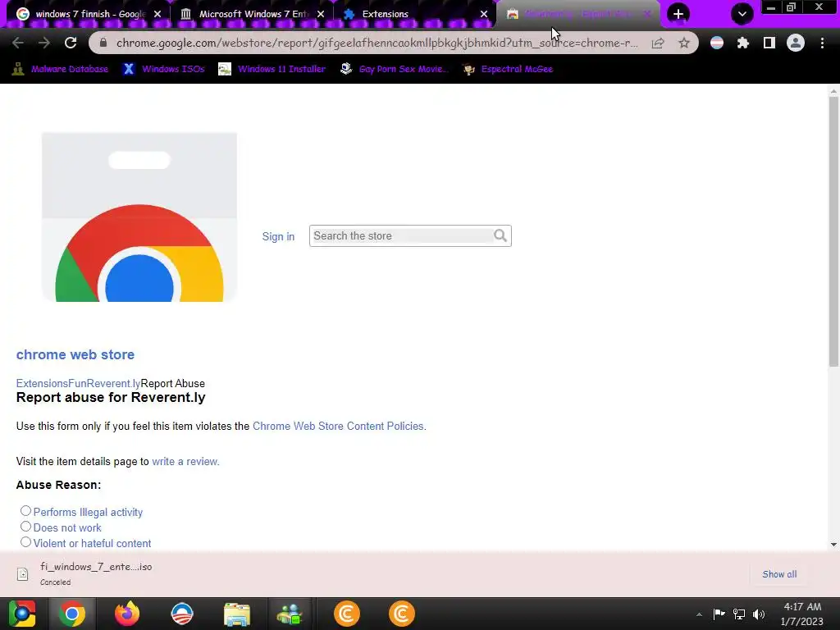
Task: Open the Fun breadcrumb link
Action: (77, 384)
